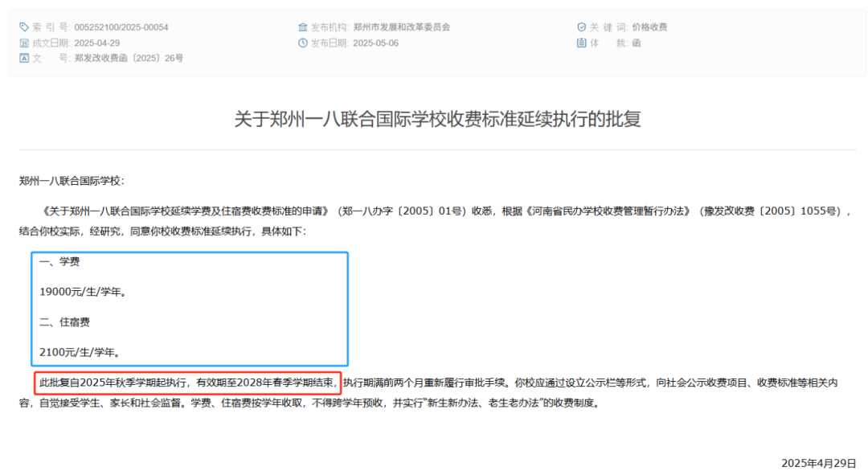Click the publish date 2025-05-06
Image resolution: width=868 pixels, height=475 pixels.
(x=375, y=43)
